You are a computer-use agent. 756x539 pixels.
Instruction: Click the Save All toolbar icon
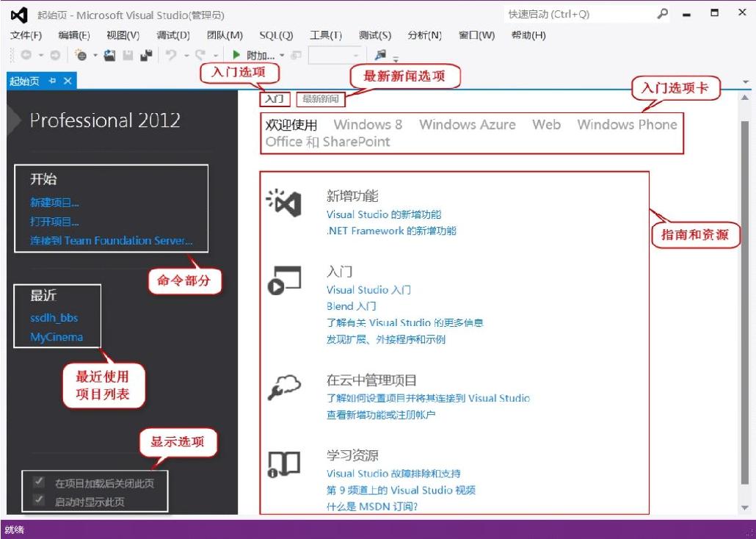(x=146, y=56)
